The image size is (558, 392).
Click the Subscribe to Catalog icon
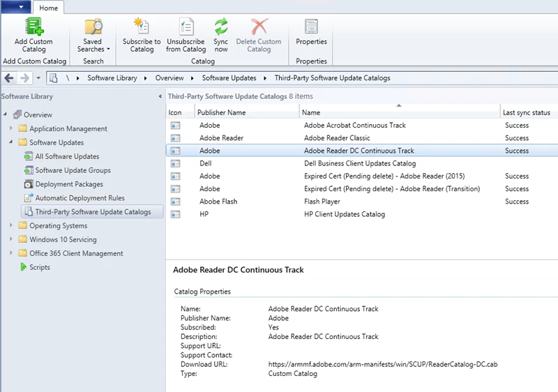click(x=142, y=27)
